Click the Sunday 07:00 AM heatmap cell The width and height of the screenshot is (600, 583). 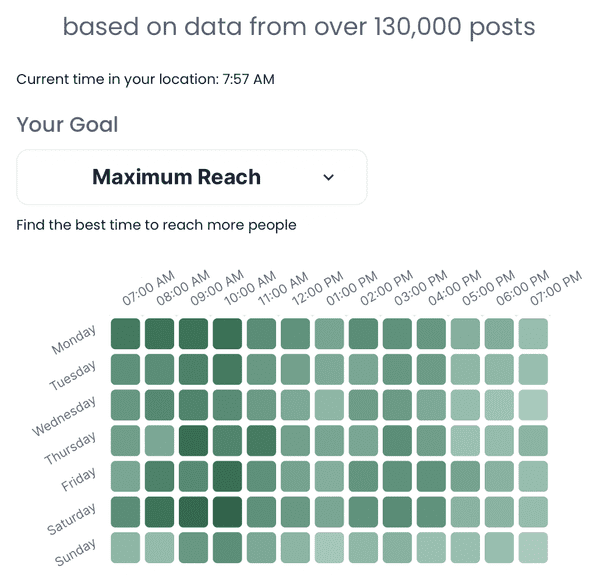125,547
